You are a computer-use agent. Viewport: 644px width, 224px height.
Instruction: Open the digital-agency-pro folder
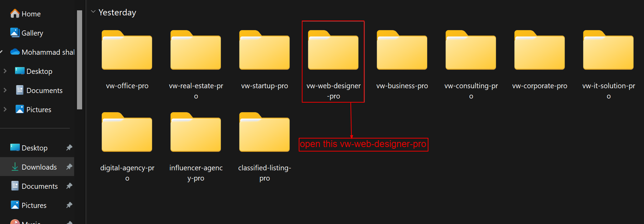(127, 133)
